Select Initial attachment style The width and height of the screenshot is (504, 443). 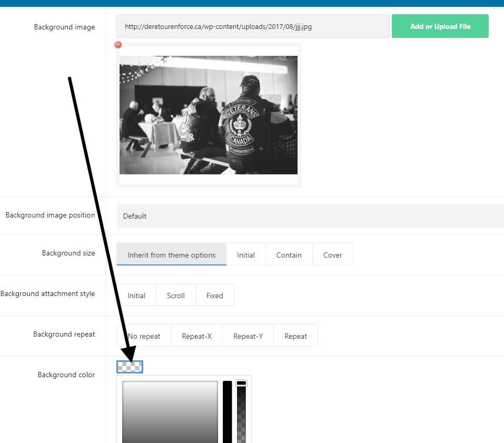[136, 295]
